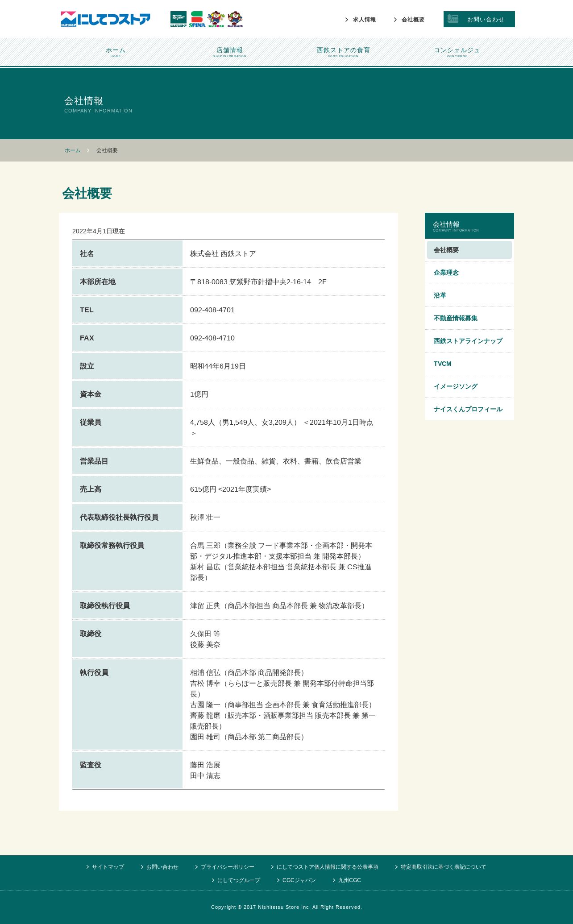The height and width of the screenshot is (924, 573).
Task: Open TVCM in the sidebar
Action: 469,364
